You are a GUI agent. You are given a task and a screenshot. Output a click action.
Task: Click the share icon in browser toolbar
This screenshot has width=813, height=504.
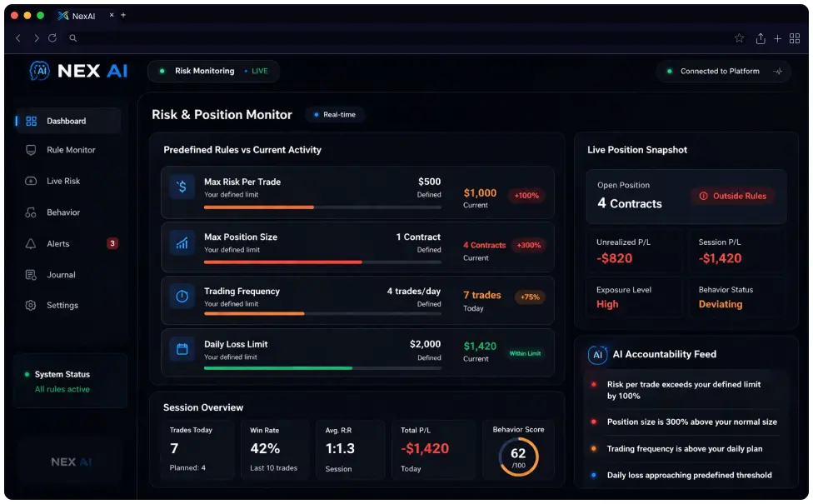[761, 38]
